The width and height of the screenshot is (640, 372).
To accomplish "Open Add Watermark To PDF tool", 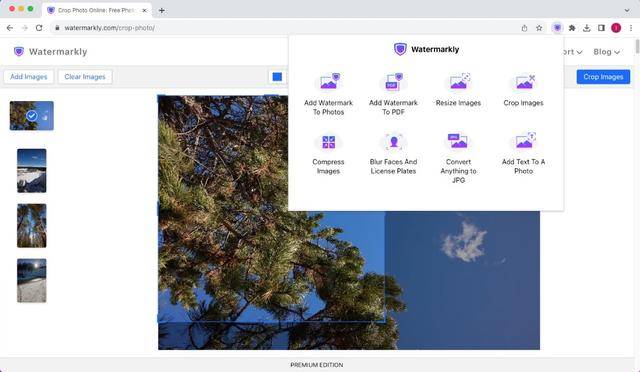I will tap(393, 94).
